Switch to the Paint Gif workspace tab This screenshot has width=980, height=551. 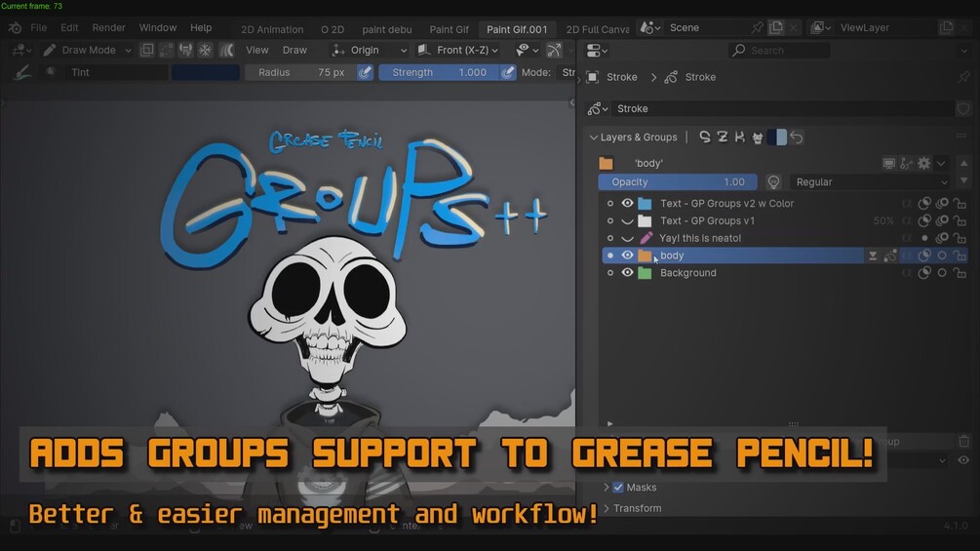pyautogui.click(x=449, y=29)
